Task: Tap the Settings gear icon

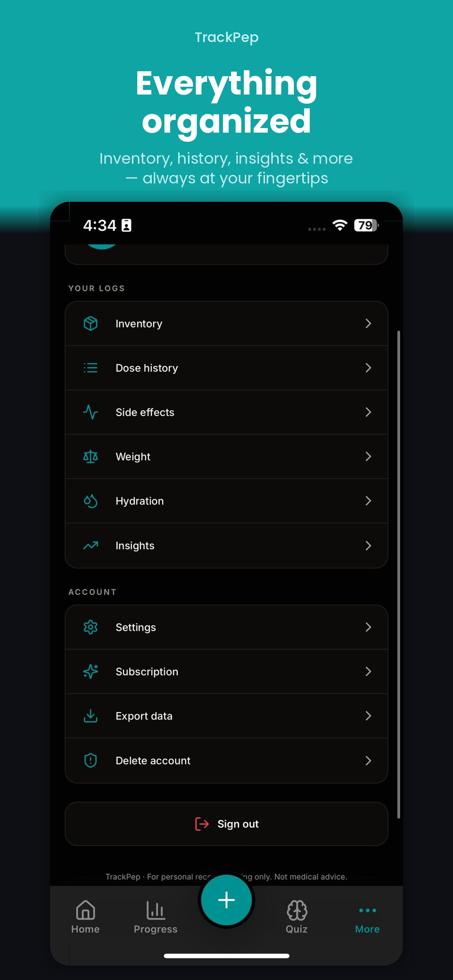Action: (x=91, y=627)
